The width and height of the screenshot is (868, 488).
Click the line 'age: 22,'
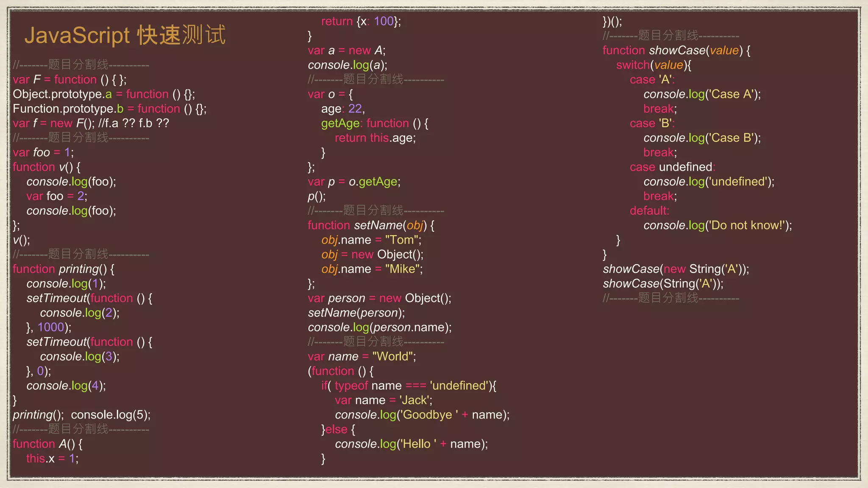click(343, 109)
